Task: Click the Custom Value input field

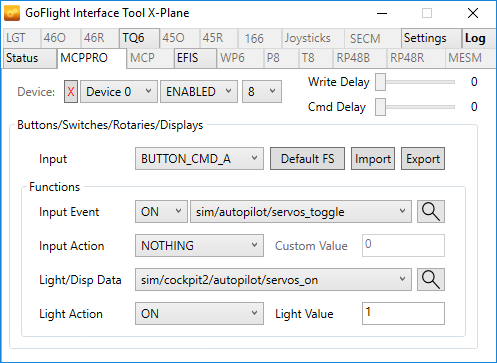Action: click(x=403, y=245)
